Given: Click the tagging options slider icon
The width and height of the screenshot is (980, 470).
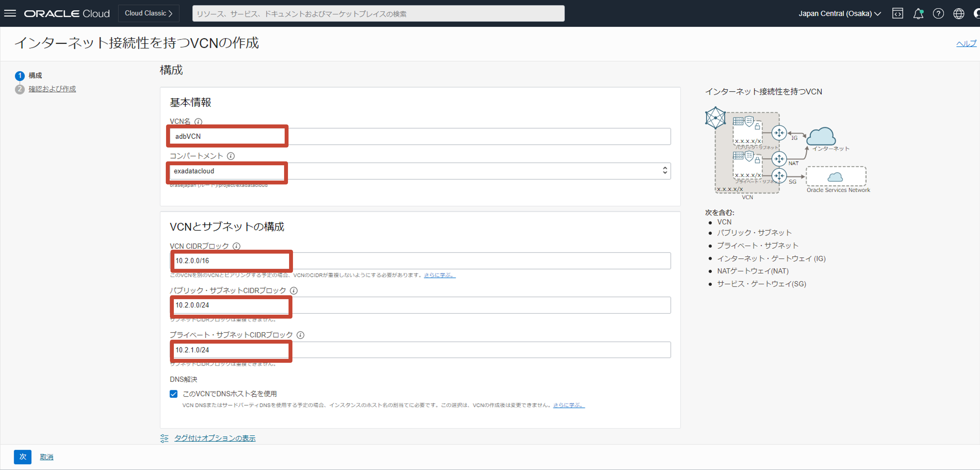Looking at the screenshot, I should pyautogui.click(x=164, y=438).
